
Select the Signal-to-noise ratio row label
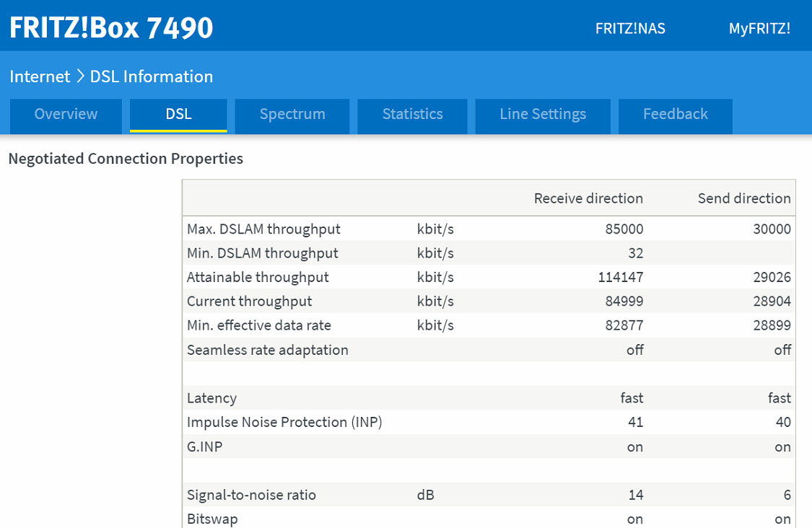251,495
